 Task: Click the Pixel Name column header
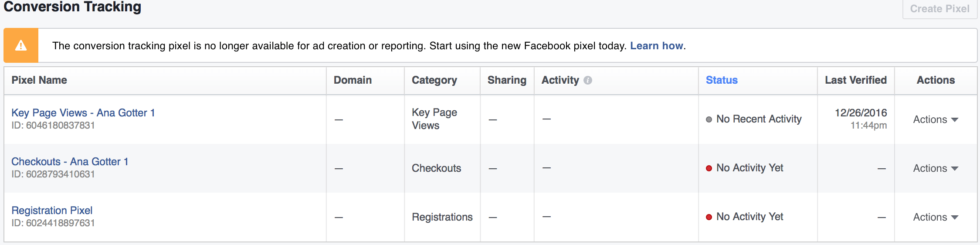pos(39,80)
